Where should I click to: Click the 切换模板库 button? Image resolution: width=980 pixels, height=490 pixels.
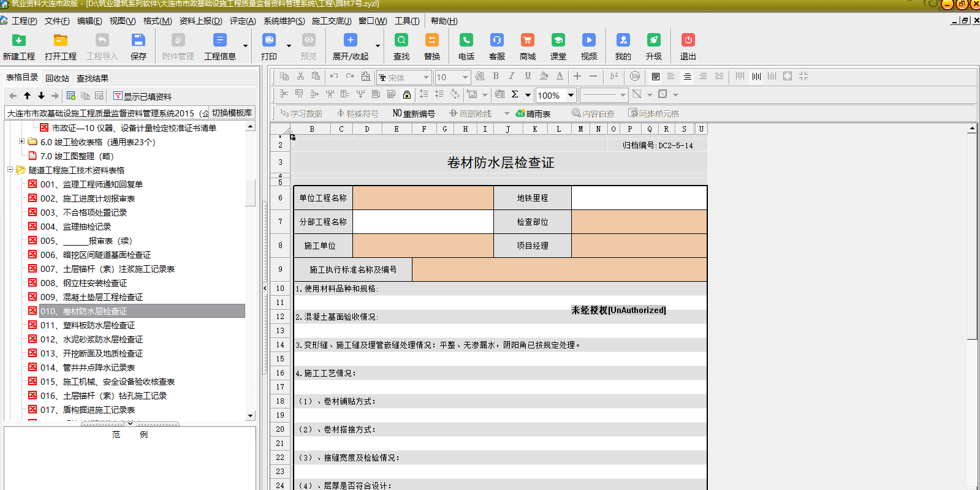pyautogui.click(x=232, y=113)
